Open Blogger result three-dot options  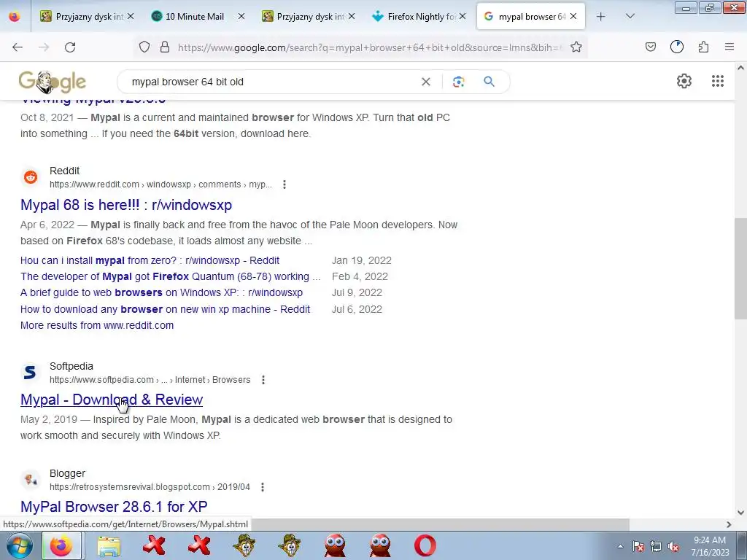[263, 487]
